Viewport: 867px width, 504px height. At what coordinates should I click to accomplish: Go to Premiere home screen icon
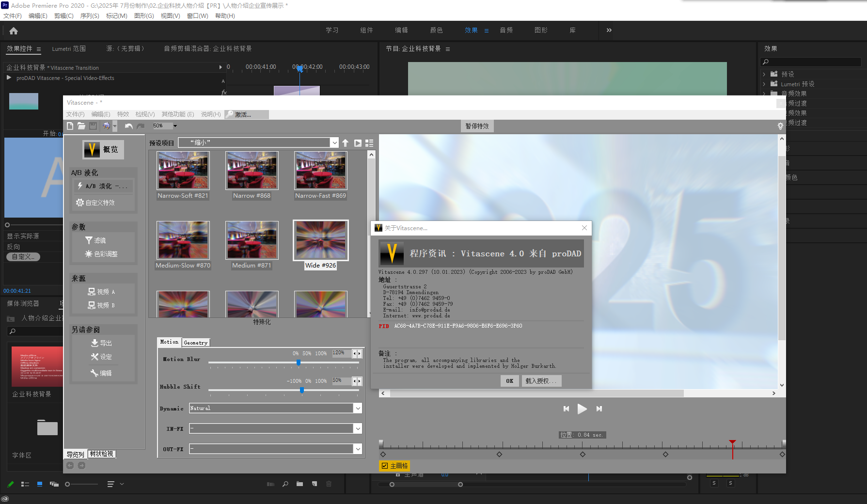[14, 31]
